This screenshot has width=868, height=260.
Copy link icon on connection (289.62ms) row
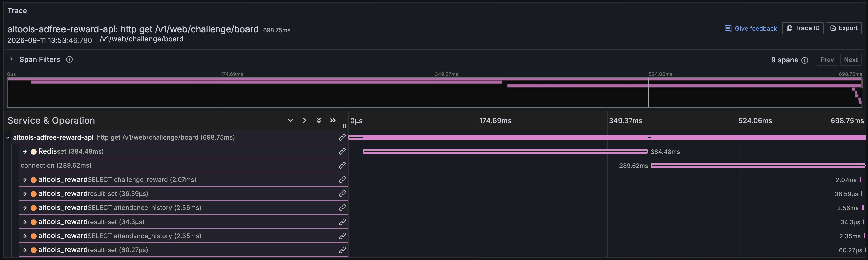coord(342,165)
